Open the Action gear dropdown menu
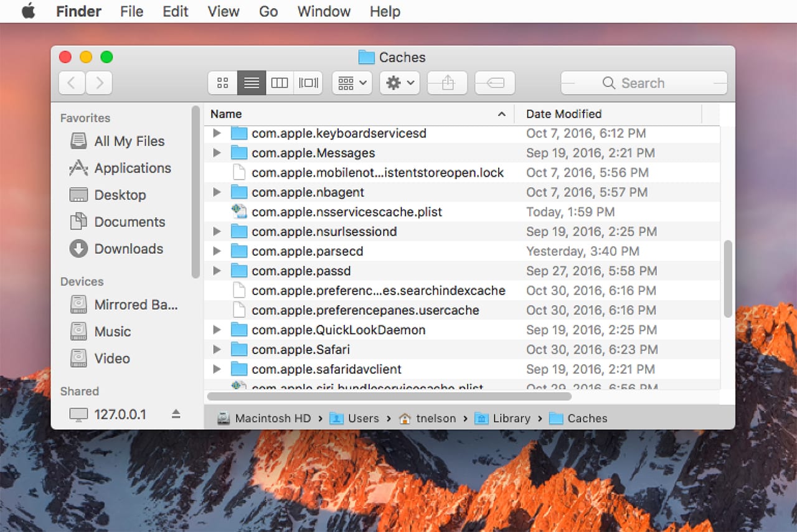The height and width of the screenshot is (532, 797). point(400,83)
